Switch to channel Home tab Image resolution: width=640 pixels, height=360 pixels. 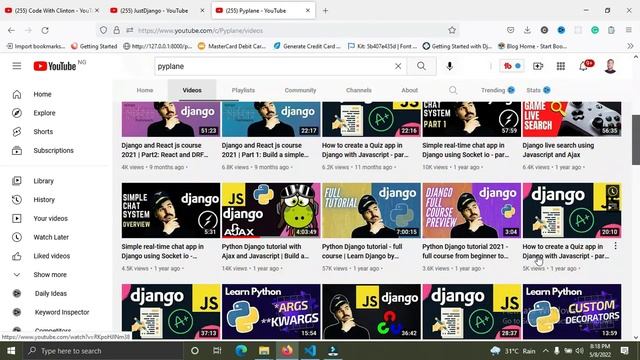click(145, 90)
